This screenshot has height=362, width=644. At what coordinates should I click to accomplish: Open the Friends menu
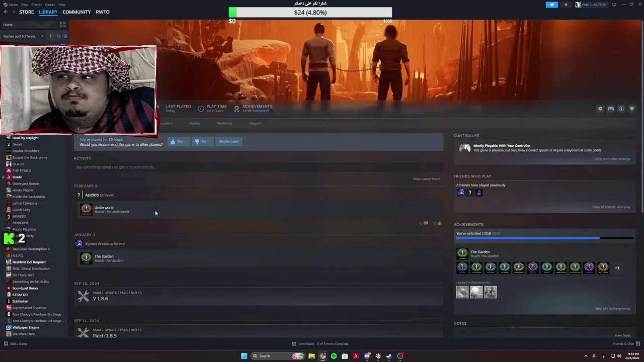pyautogui.click(x=36, y=5)
